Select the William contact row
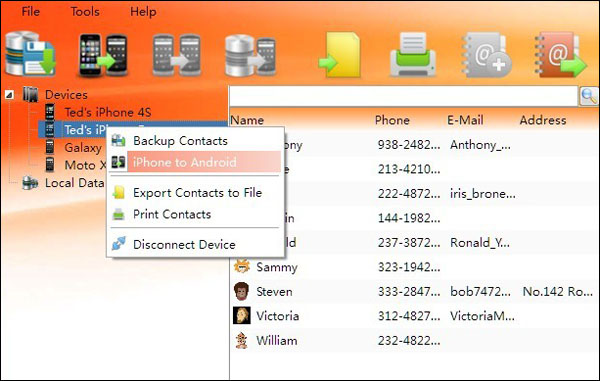The width and height of the screenshot is (600, 381). coord(414,340)
